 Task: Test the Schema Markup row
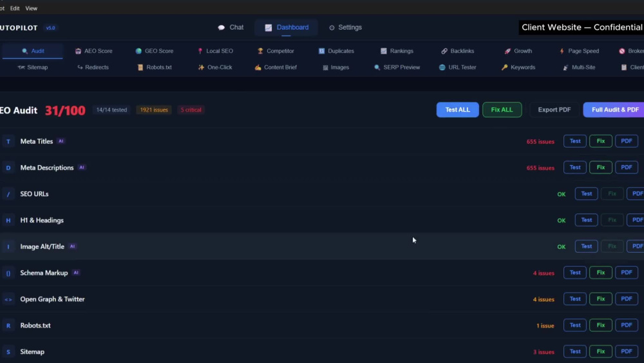[575, 273]
